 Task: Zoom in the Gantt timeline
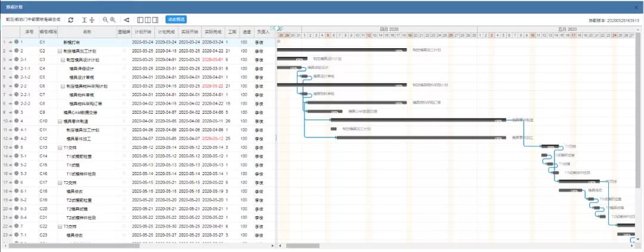[113, 20]
